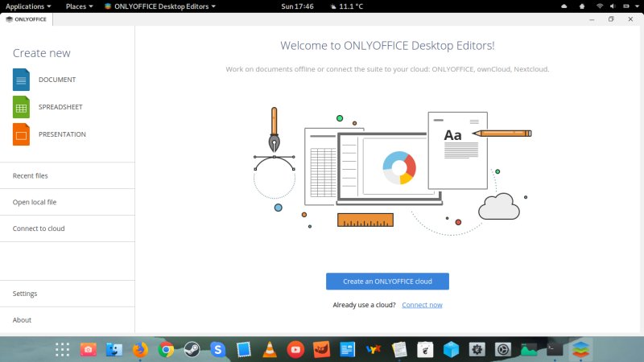Image resolution: width=644 pixels, height=362 pixels.
Task: Click the house-shaped tray icon
Action: 582,6
